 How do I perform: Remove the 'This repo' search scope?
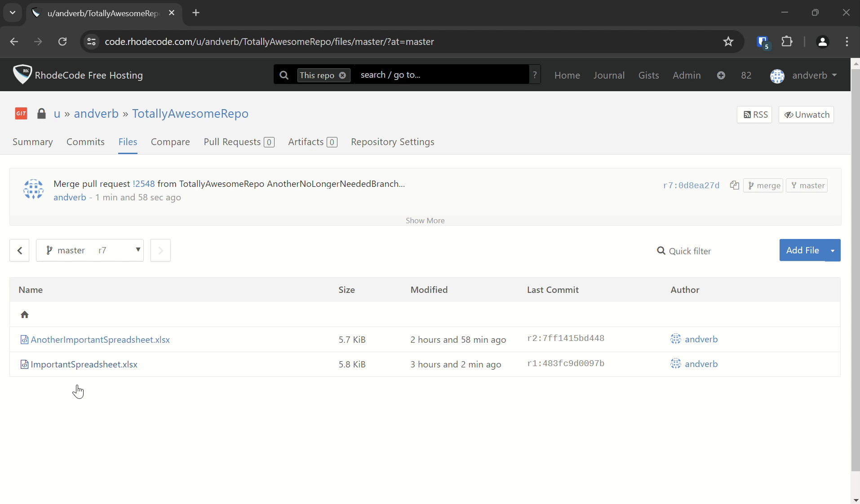point(342,75)
